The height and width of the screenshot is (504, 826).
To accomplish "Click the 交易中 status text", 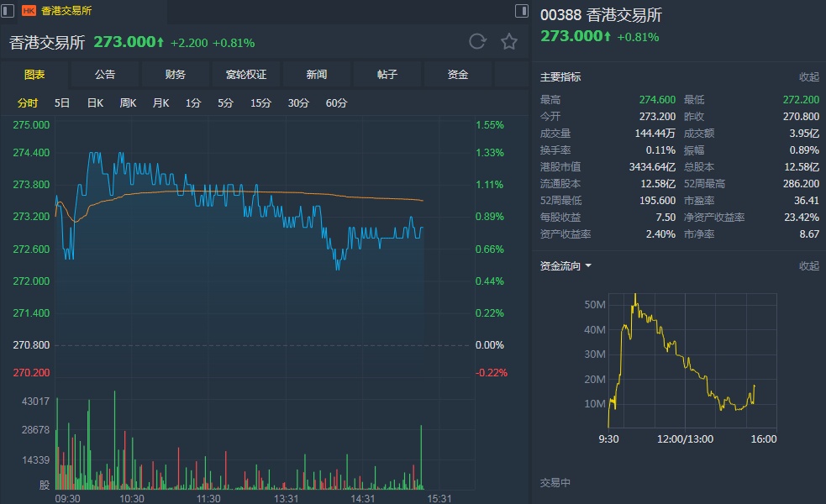I will pyautogui.click(x=555, y=482).
